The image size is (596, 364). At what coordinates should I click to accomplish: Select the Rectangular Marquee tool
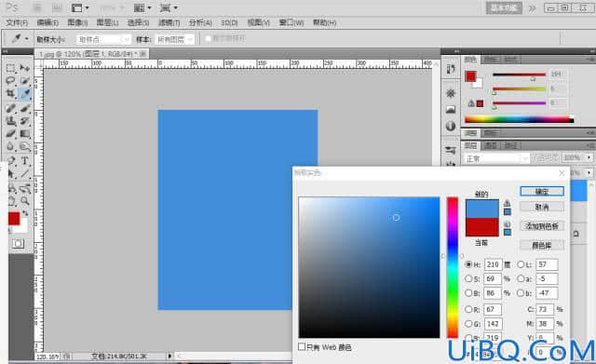10,68
